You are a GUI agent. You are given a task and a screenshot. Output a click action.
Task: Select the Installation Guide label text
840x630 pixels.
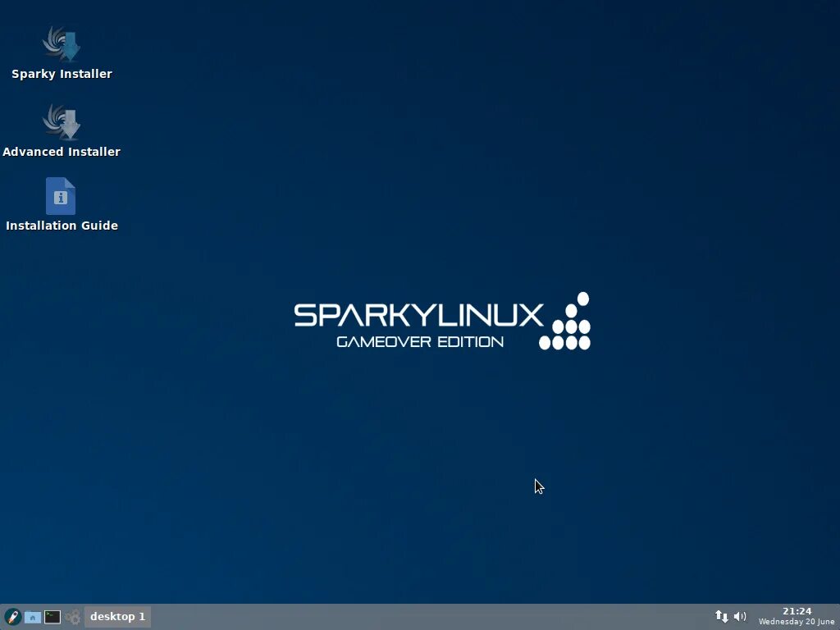62,226
